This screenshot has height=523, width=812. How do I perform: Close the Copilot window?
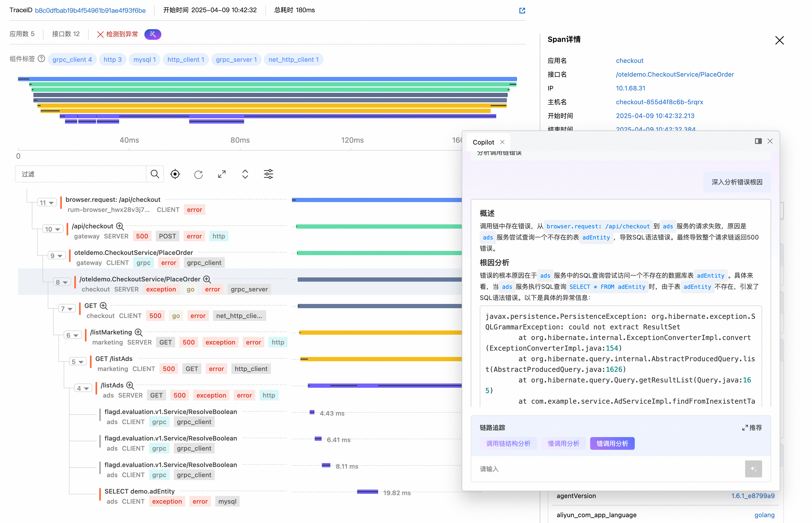[x=770, y=141]
